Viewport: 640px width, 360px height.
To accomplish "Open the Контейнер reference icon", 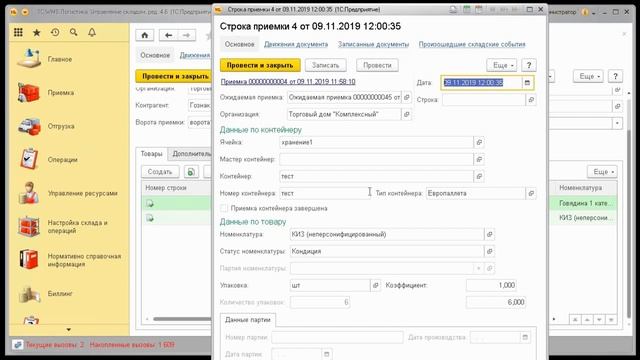I will [479, 176].
